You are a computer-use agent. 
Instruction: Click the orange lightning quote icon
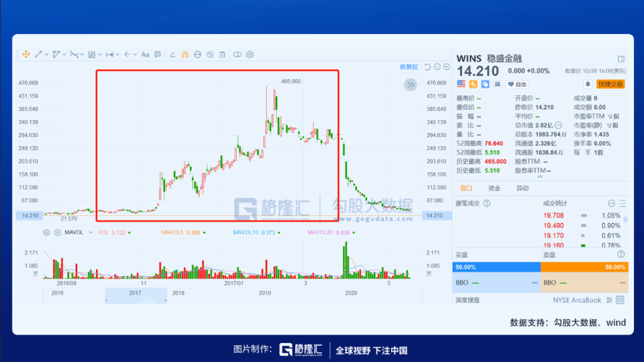click(473, 84)
